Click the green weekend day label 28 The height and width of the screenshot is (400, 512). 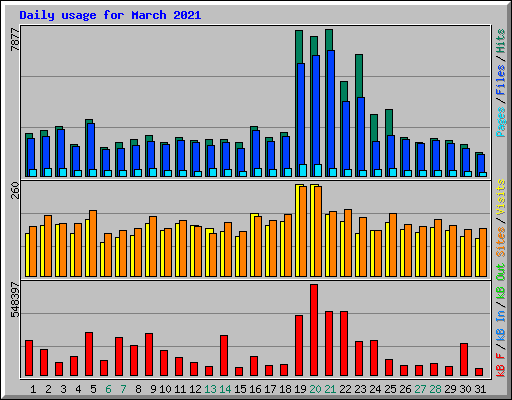click(x=435, y=389)
